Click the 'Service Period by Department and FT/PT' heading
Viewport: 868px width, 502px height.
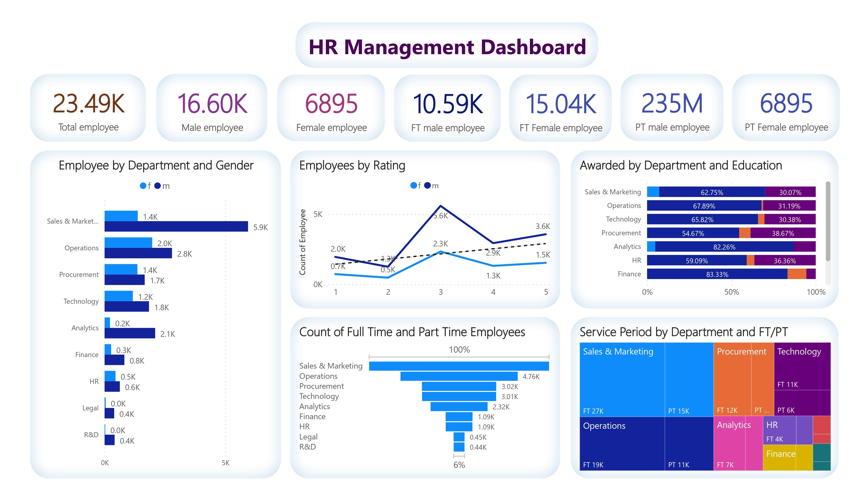684,332
